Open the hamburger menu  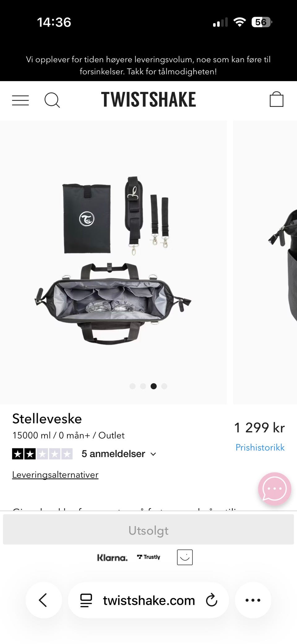tap(20, 100)
